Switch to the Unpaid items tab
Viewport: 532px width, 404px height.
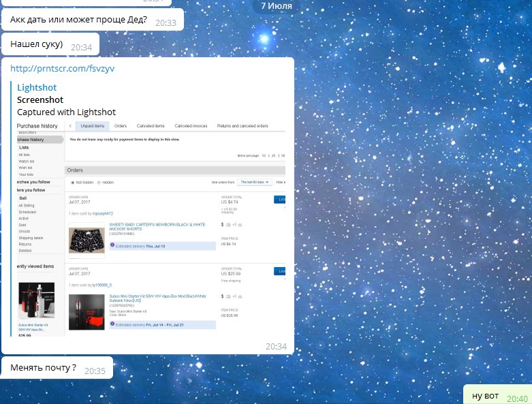pyautogui.click(x=92, y=126)
